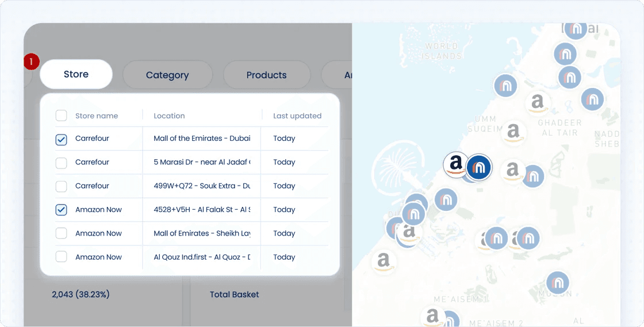Image resolution: width=644 pixels, height=327 pixels.
Task: Select the Amazon marker beside Umm Suqeim label
Action: coord(513,132)
